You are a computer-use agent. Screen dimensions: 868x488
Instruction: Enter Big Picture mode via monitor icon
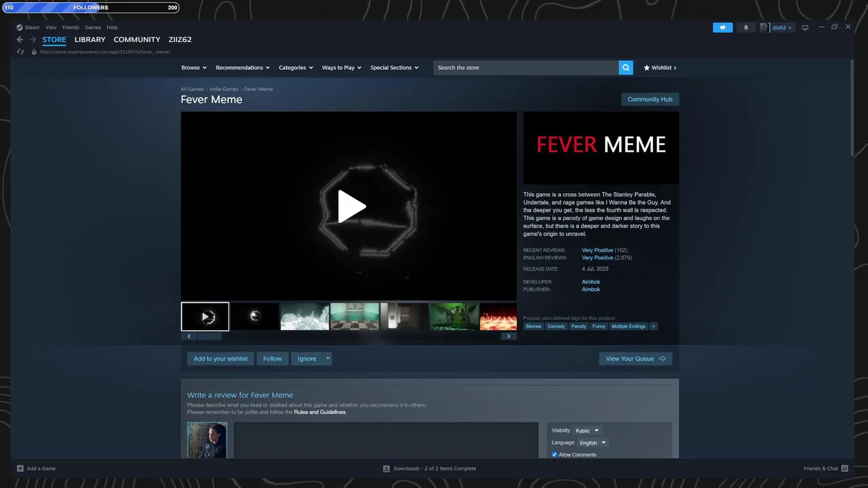805,28
